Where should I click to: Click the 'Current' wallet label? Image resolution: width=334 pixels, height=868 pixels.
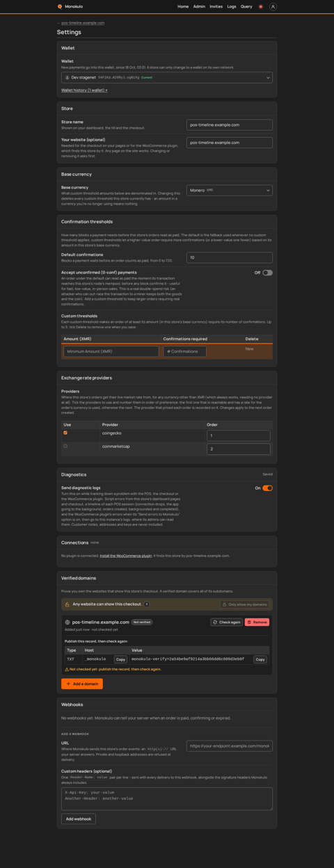point(147,78)
